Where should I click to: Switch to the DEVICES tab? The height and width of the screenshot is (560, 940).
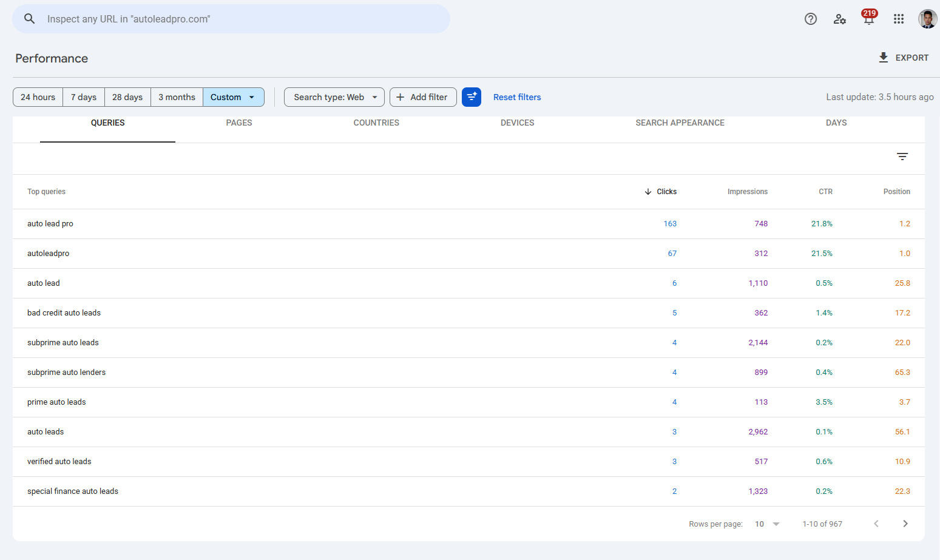pos(518,123)
